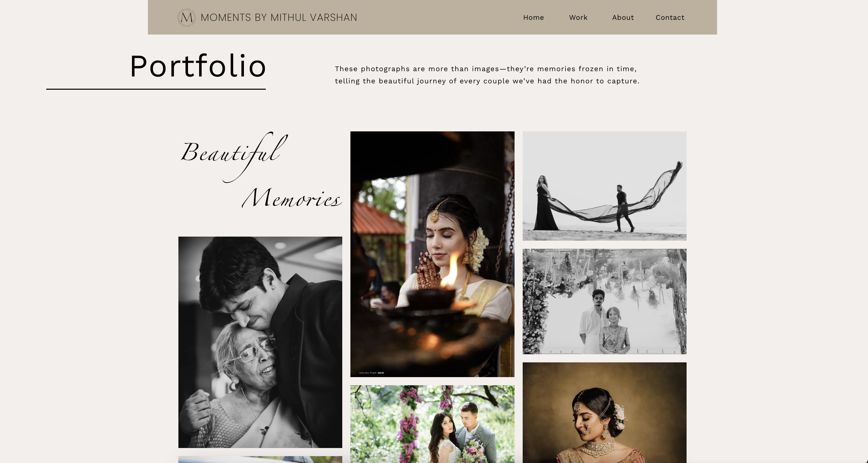The image size is (868, 463).
Task: Select Contact in the navigation bar
Action: click(670, 18)
